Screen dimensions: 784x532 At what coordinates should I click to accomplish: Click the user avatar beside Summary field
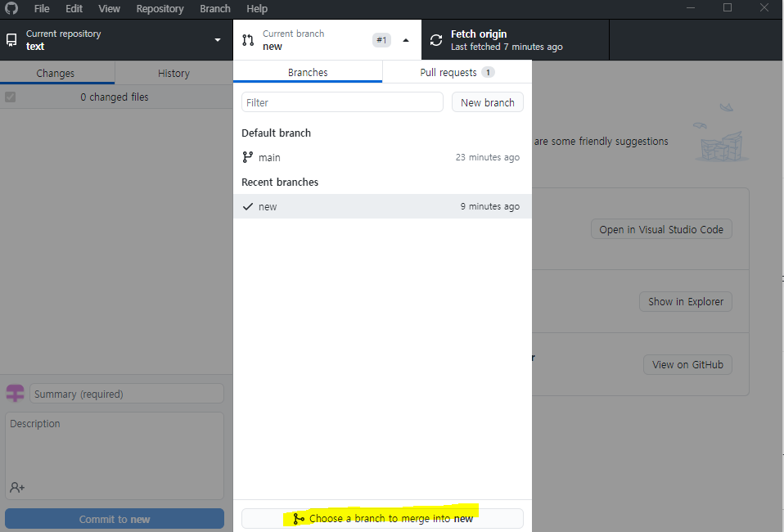[x=15, y=394]
